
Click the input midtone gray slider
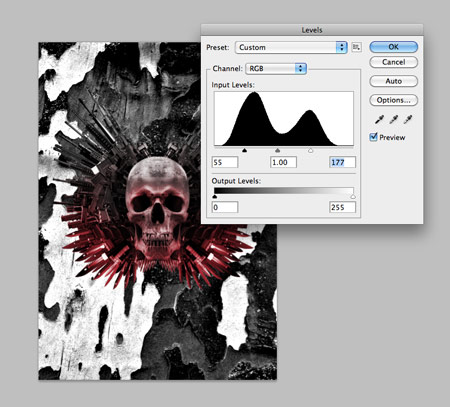tap(278, 151)
